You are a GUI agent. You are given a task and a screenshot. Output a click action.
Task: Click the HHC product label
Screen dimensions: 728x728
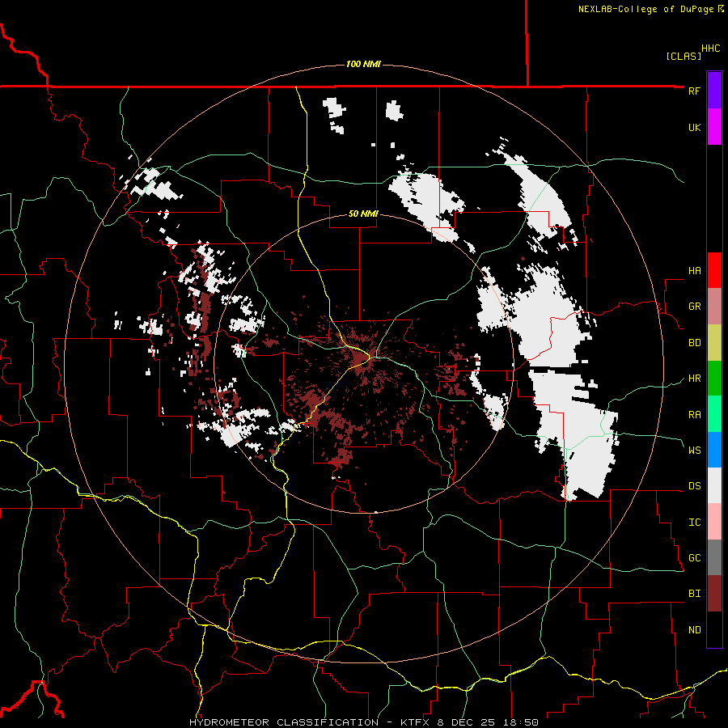click(710, 49)
